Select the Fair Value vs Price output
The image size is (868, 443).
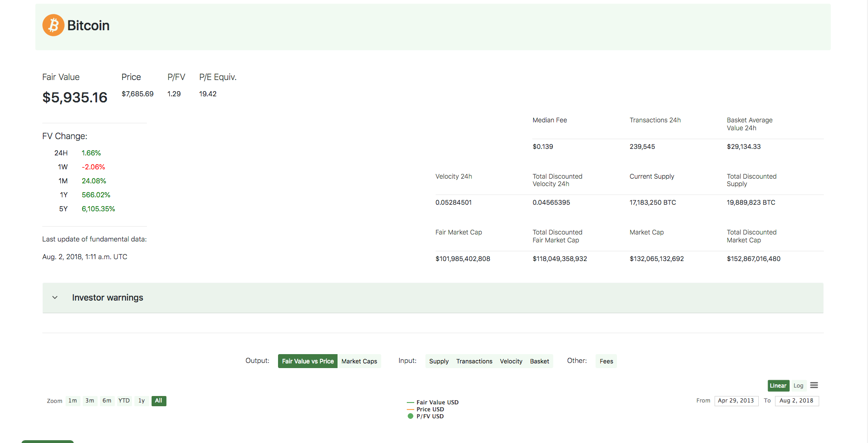(308, 361)
